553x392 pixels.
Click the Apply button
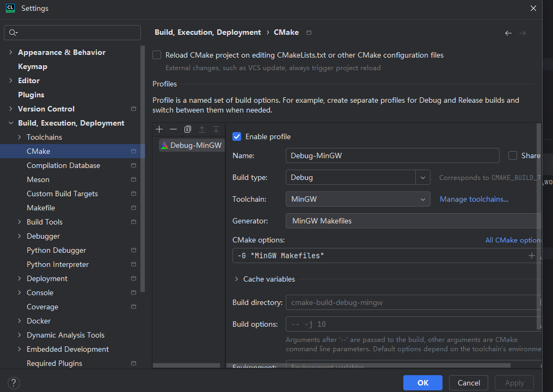(514, 383)
